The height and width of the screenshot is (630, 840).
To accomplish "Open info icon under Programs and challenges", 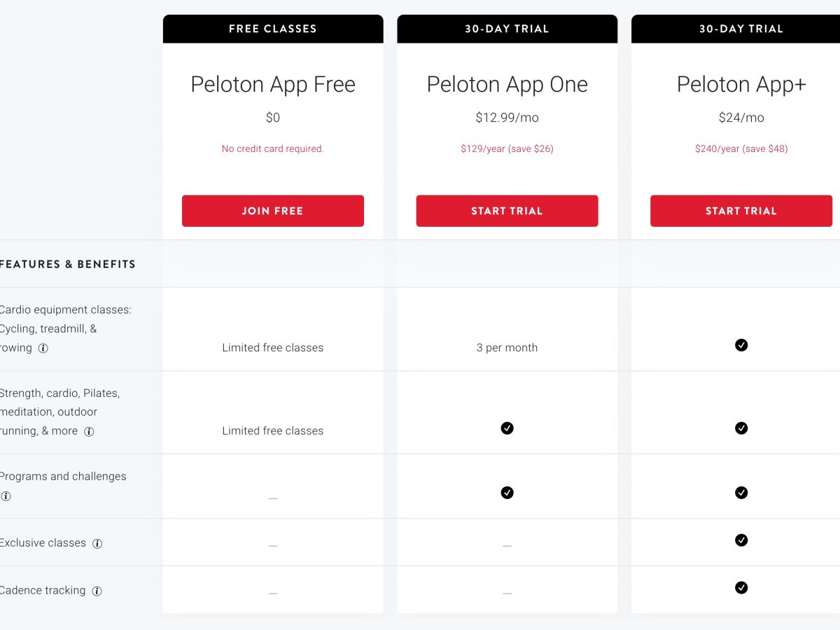I will [x=6, y=496].
